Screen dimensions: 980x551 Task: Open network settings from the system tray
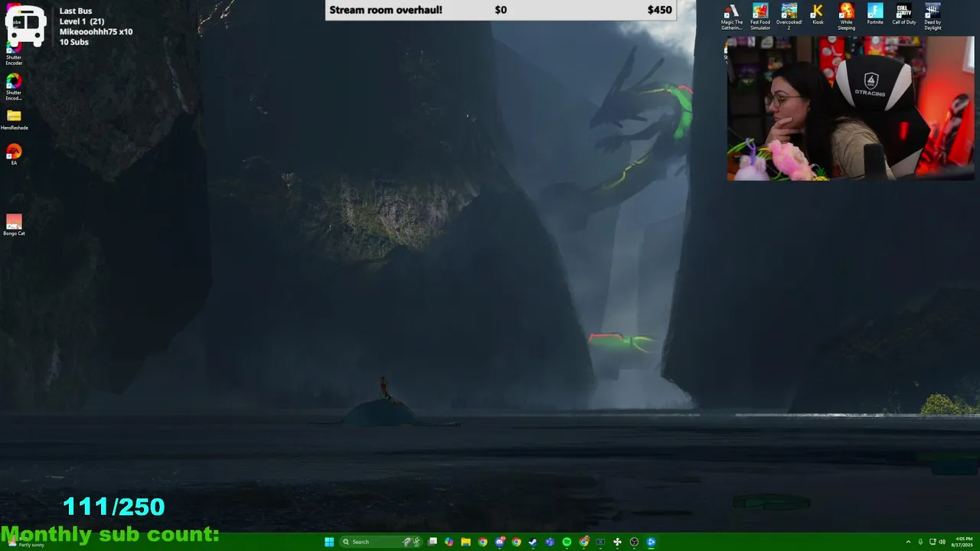933,542
